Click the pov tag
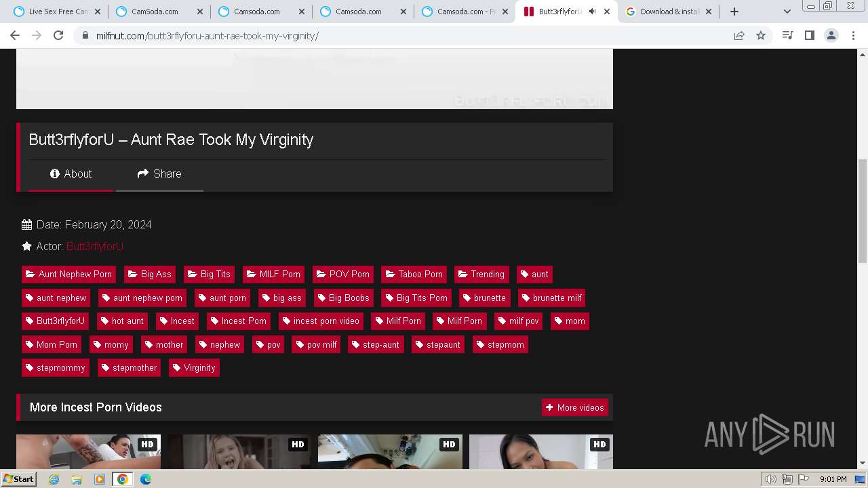This screenshot has width=868, height=488. point(268,345)
